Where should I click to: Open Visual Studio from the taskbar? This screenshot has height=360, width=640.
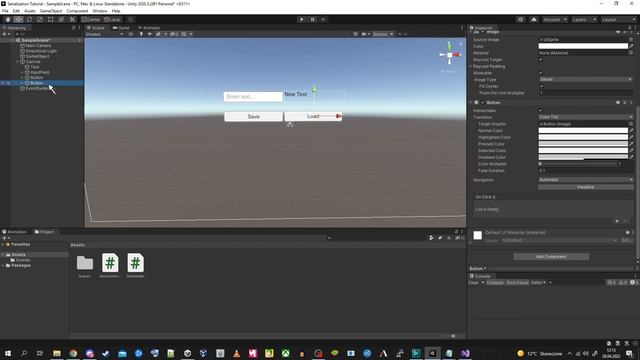[x=465, y=353]
